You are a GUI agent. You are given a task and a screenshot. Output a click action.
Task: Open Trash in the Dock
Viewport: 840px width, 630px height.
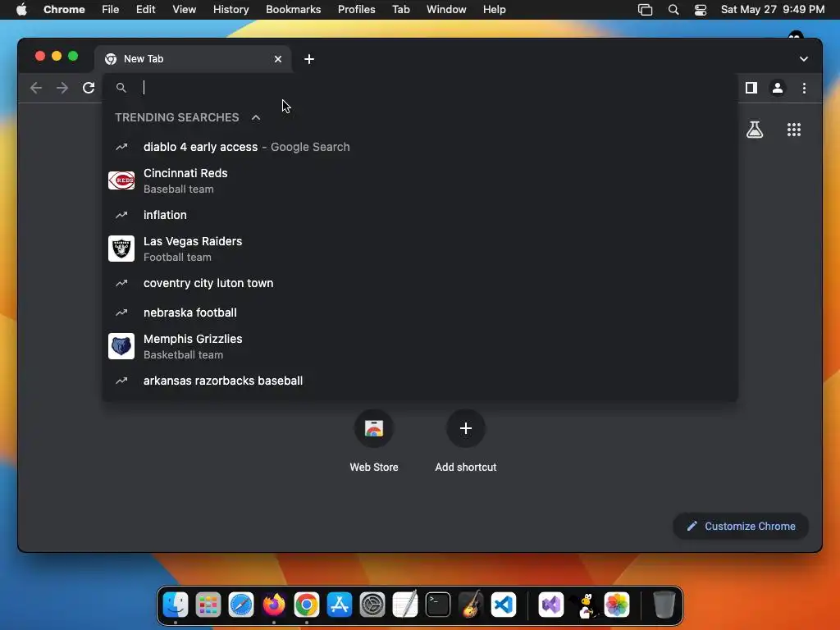[664, 605]
